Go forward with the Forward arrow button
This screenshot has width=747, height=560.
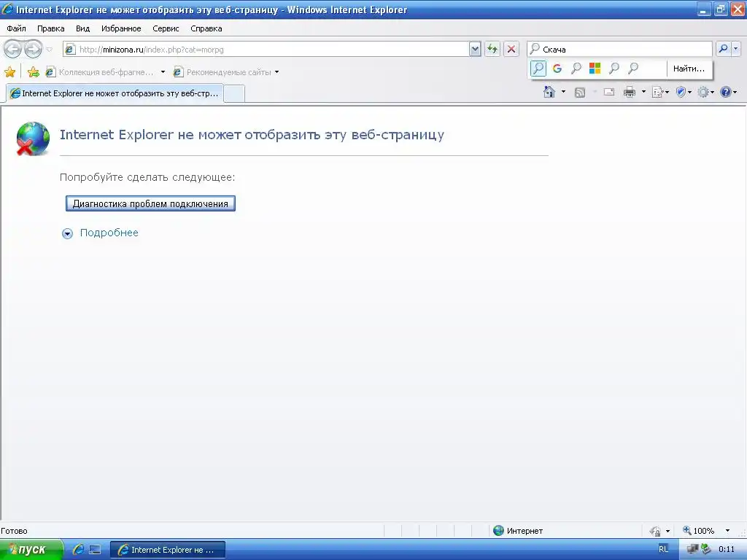(34, 49)
